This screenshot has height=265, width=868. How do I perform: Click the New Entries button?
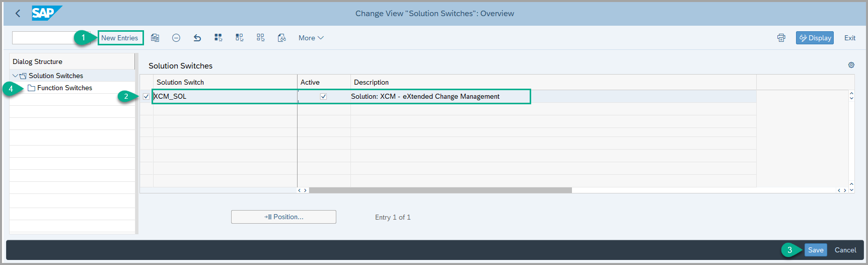click(x=120, y=38)
